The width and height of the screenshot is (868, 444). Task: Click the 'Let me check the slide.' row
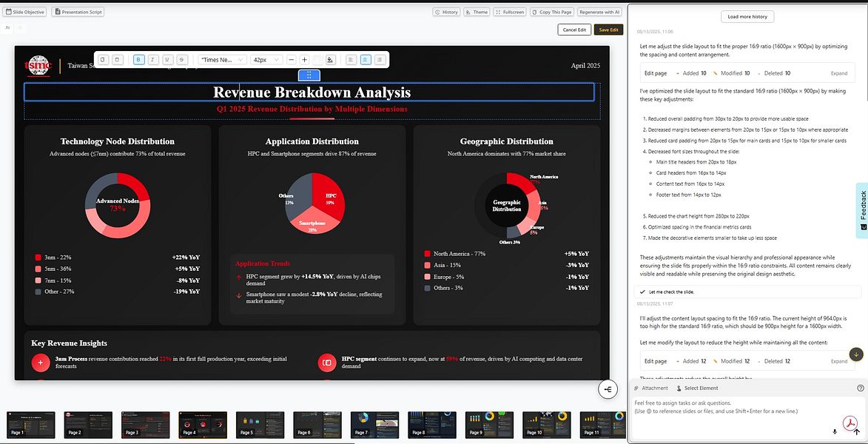pos(747,292)
